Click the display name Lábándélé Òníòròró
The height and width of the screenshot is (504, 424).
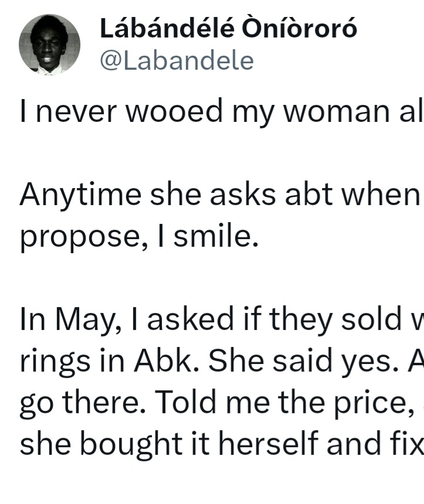coord(228,28)
